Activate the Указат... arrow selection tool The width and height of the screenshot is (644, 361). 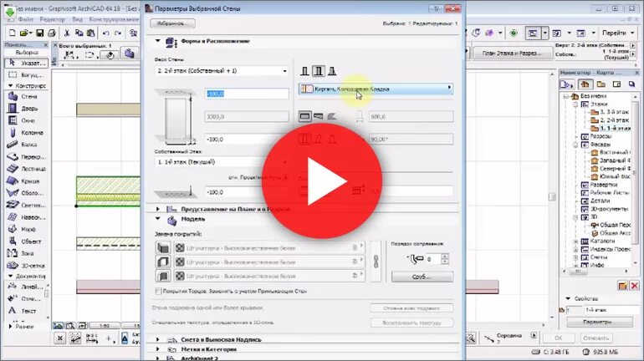point(26,63)
